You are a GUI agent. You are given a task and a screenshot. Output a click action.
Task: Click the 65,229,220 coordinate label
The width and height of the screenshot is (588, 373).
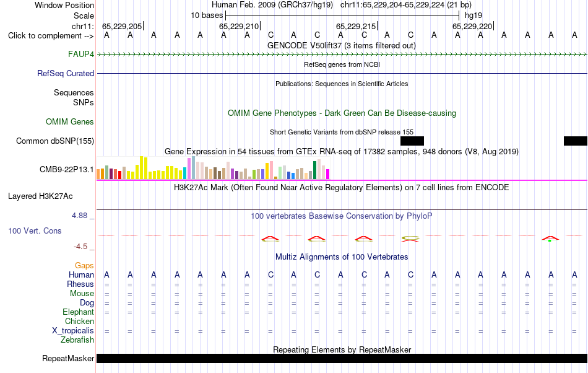(x=472, y=26)
